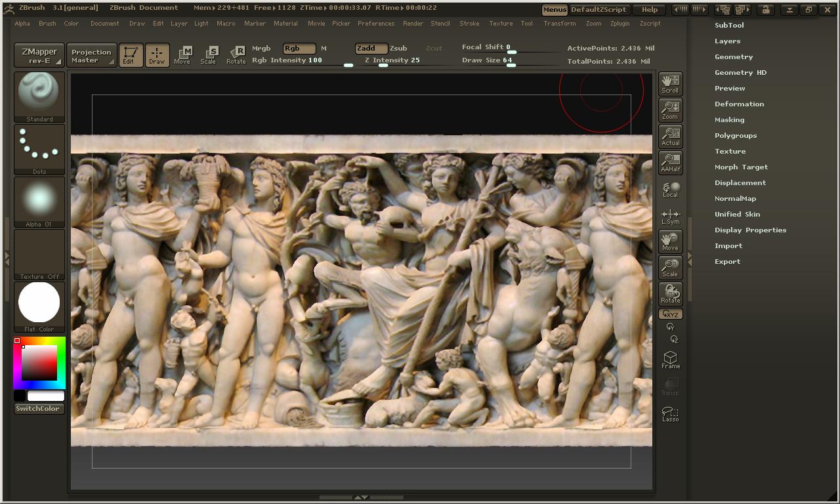Toggle M material mode
840x504 pixels.
[x=324, y=49]
